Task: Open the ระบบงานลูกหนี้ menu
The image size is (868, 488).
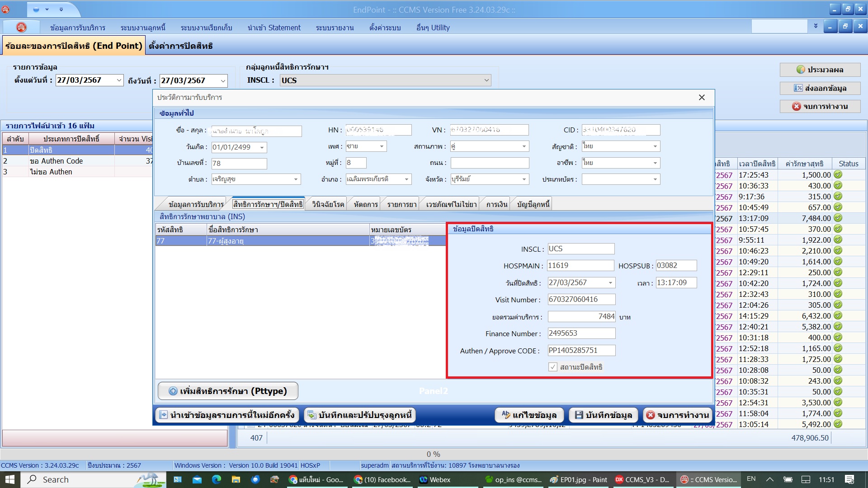Action: click(x=143, y=28)
